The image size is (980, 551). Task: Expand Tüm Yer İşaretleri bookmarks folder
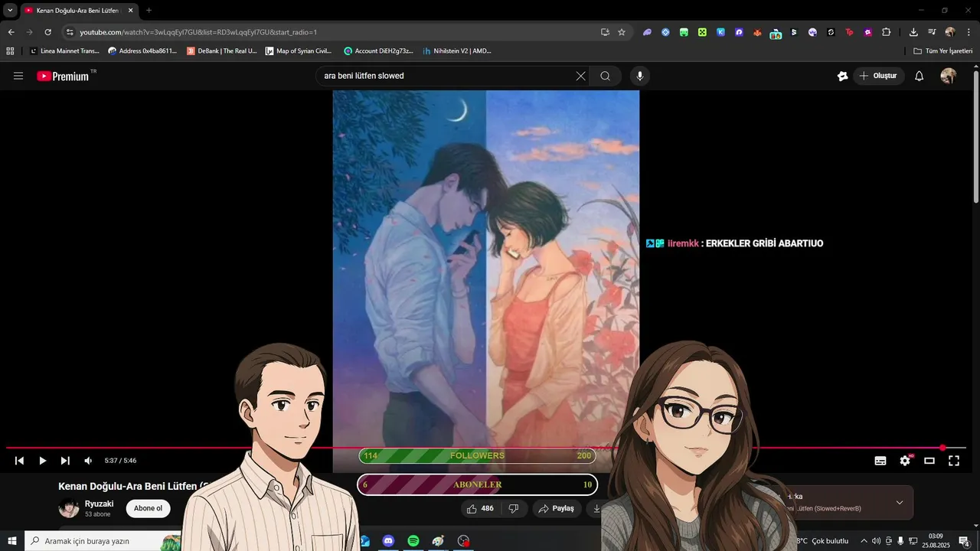[x=942, y=51]
